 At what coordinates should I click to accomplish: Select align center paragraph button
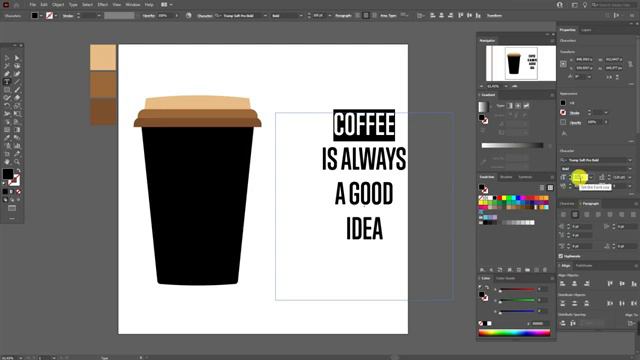[575, 214]
